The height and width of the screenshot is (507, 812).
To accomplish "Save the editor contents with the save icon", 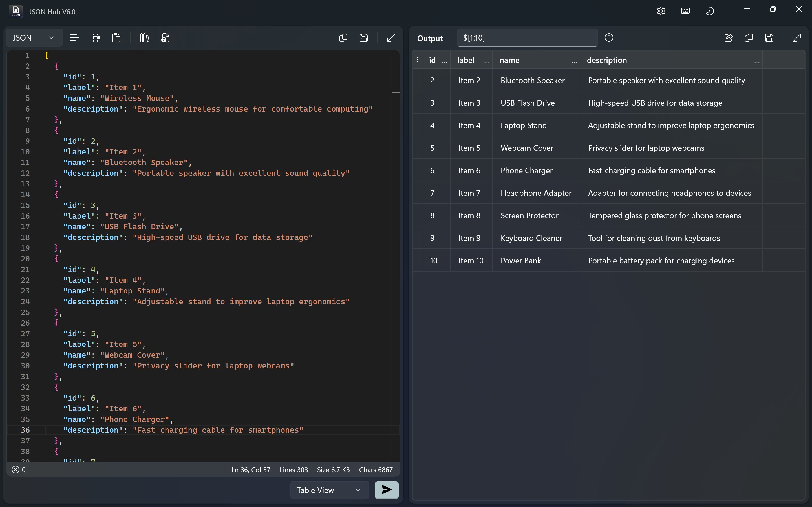I will pyautogui.click(x=364, y=37).
